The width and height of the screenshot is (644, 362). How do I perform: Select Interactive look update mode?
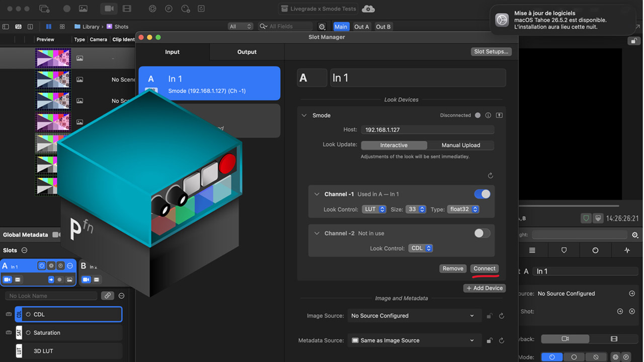(x=394, y=145)
